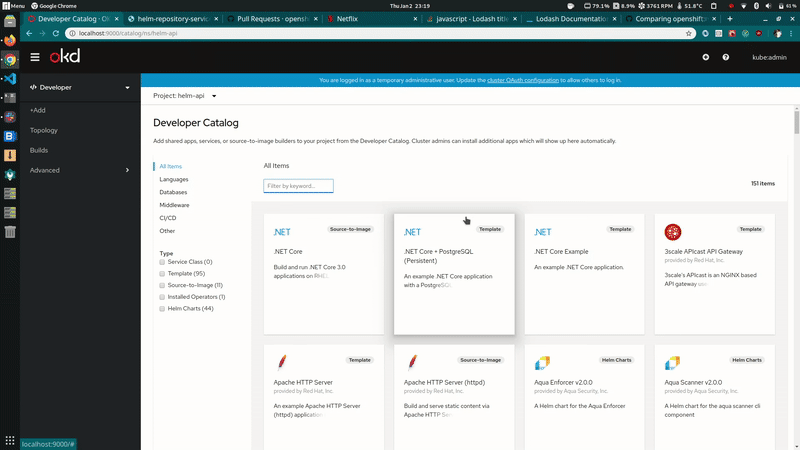Open Chrome from the dock
The height and width of the screenshot is (450, 800).
point(10,60)
